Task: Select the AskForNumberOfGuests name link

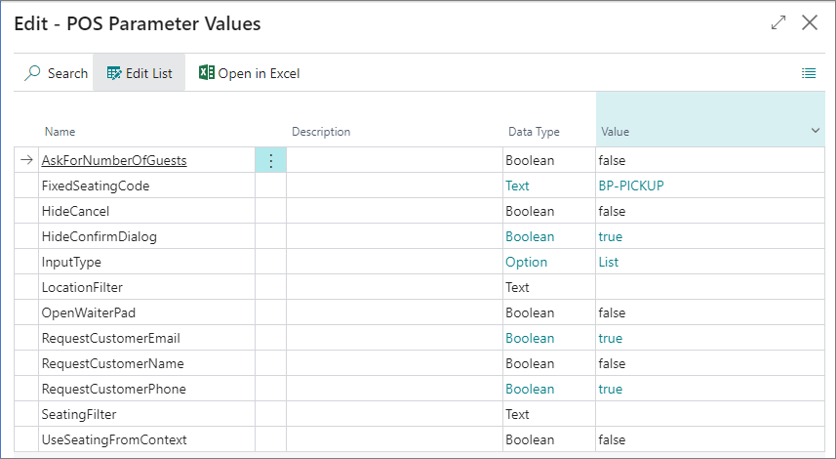Action: [114, 160]
